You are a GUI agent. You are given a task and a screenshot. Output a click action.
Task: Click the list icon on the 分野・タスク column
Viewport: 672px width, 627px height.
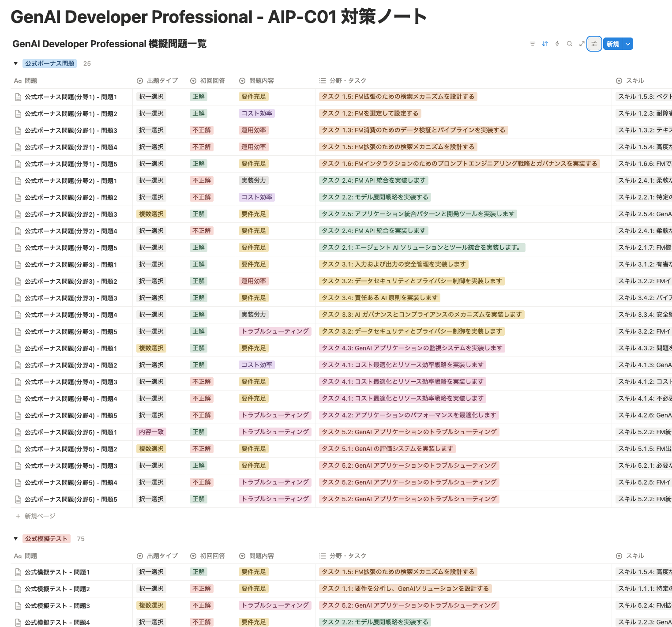click(x=322, y=80)
